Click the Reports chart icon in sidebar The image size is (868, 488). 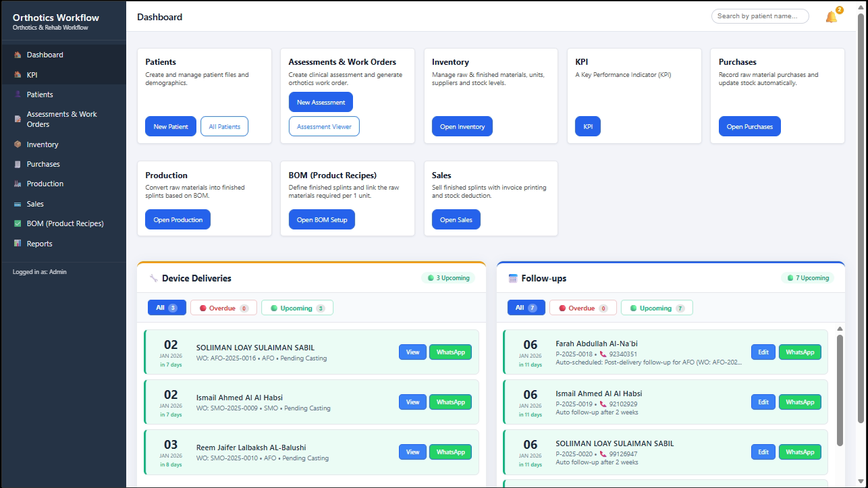[x=18, y=244]
